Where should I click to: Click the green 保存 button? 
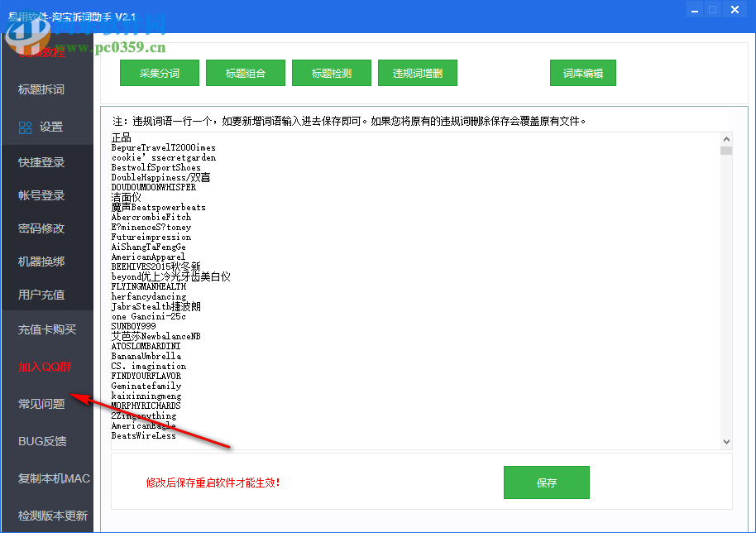[x=547, y=483]
